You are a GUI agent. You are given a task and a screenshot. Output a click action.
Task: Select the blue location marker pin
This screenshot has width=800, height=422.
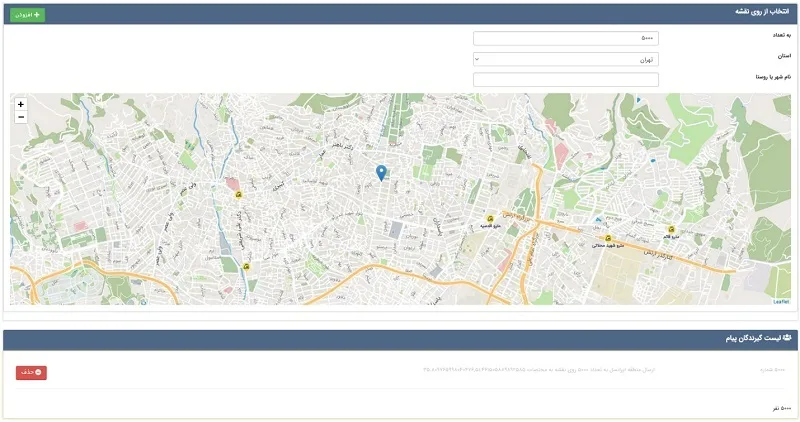coord(381,173)
